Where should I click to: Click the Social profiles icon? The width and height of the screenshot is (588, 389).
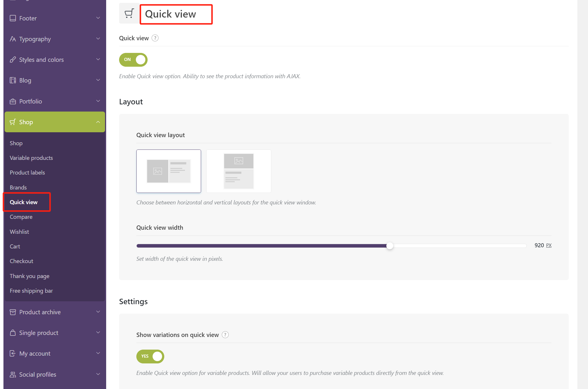13,375
